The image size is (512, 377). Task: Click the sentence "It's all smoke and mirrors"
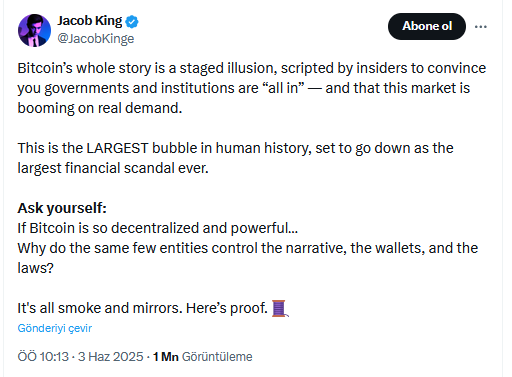100,308
